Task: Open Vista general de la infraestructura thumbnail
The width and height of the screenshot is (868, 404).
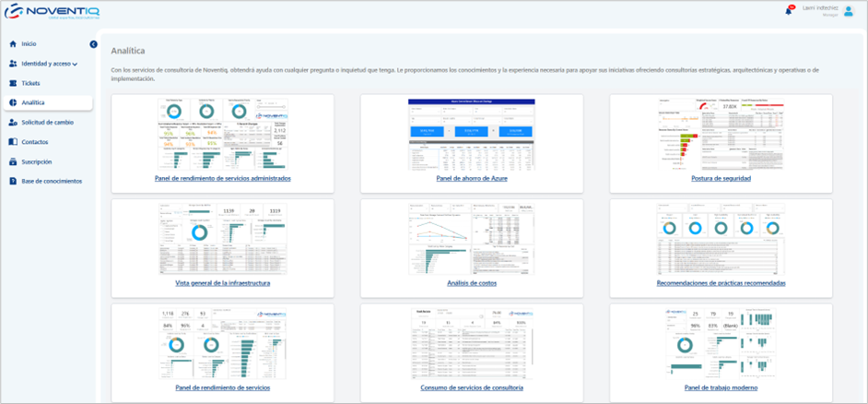Action: click(x=222, y=239)
